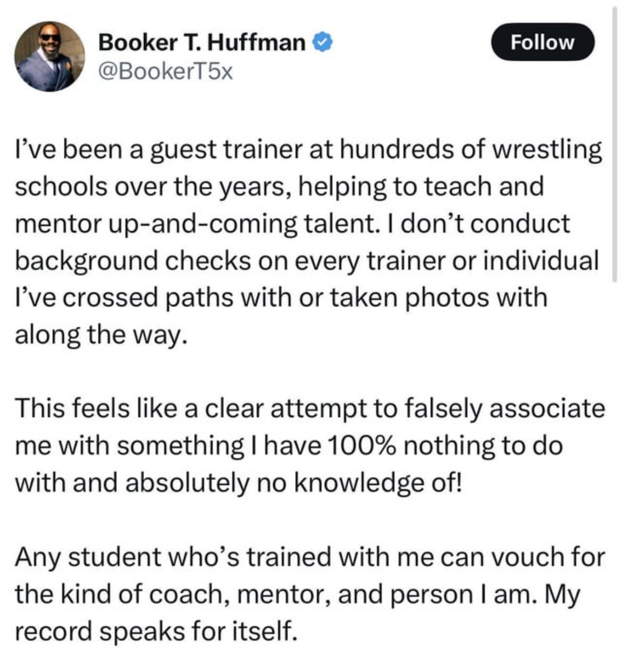Viewport: 622px width, 672px height.
Task: Click the text "record speaks for itself."
Action: tap(155, 631)
